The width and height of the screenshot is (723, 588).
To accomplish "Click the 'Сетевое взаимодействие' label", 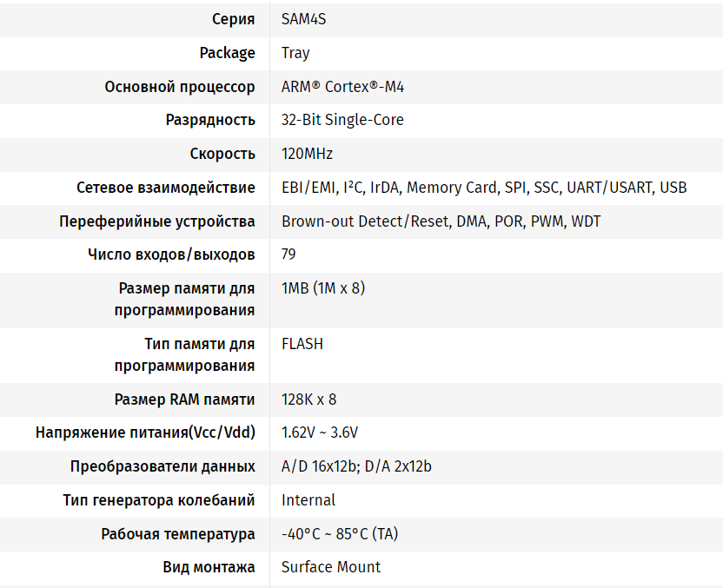I will tap(166, 188).
